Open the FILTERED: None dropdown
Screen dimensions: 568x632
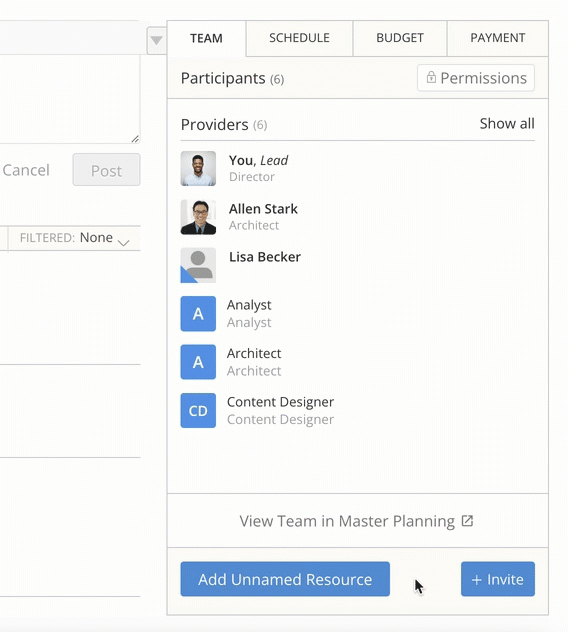[x=74, y=238]
